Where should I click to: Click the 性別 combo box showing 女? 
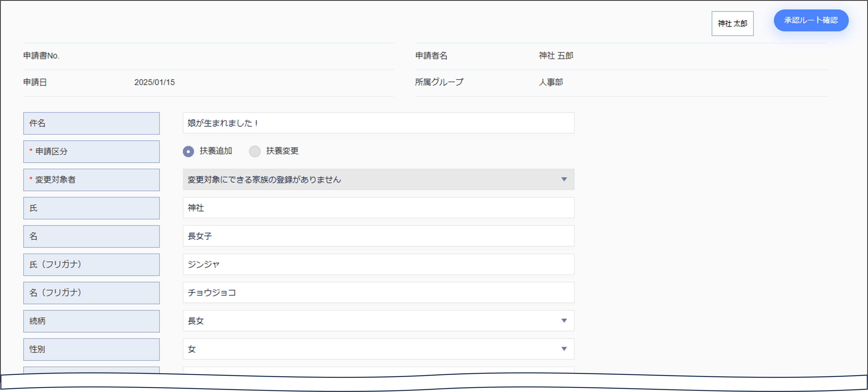[x=371, y=349]
